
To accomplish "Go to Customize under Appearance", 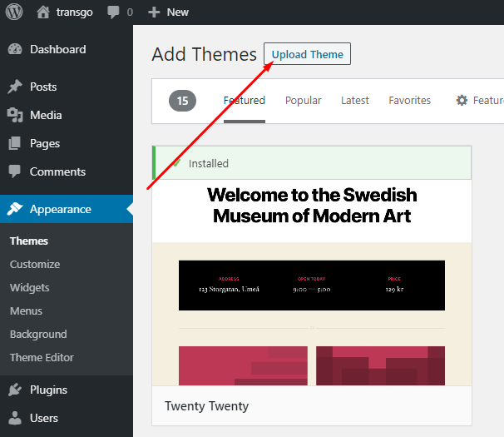I will [x=35, y=264].
